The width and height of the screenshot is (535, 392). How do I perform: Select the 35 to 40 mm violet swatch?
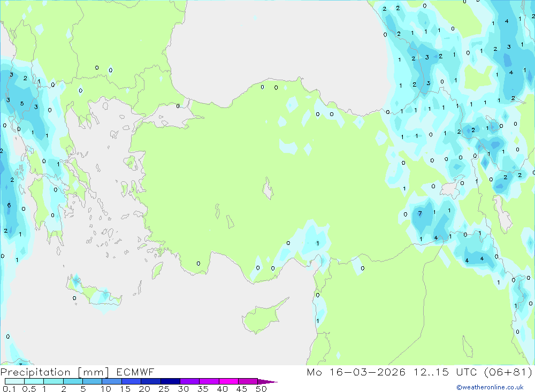tap(209, 381)
